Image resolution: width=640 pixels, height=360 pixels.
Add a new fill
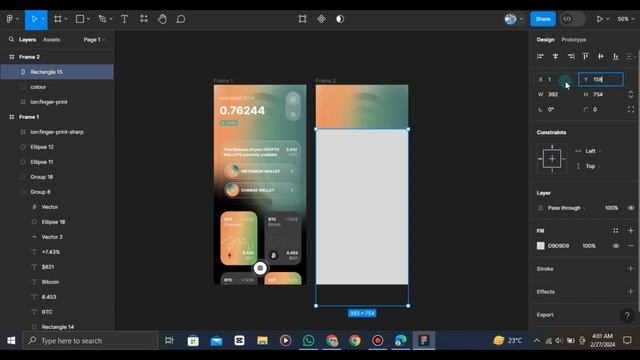point(631,231)
